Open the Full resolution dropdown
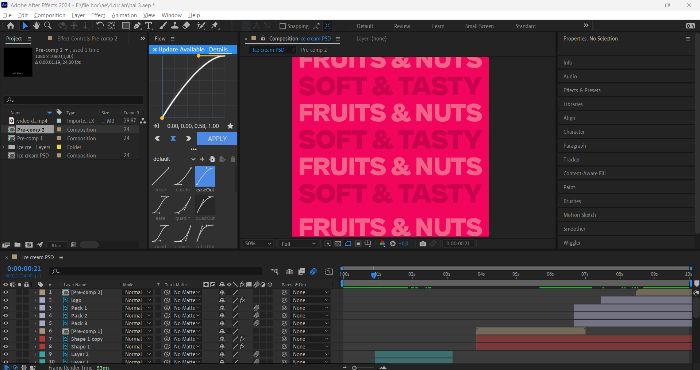 (298, 244)
